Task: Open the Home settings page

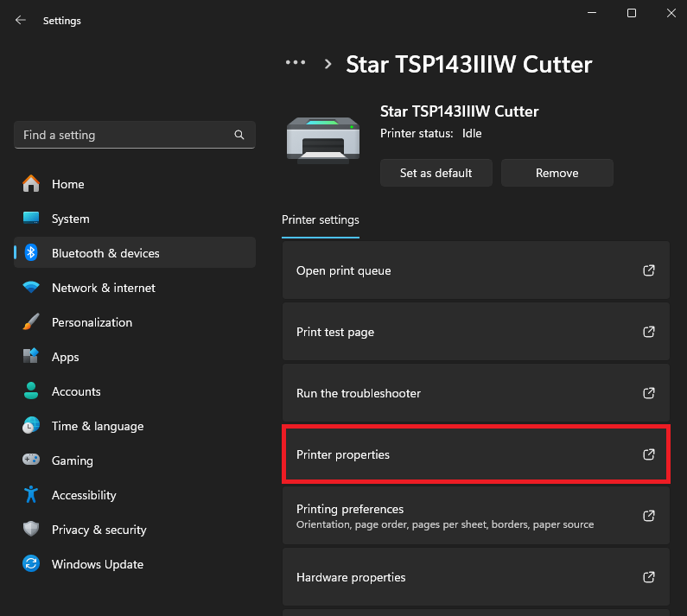Action: click(x=135, y=183)
